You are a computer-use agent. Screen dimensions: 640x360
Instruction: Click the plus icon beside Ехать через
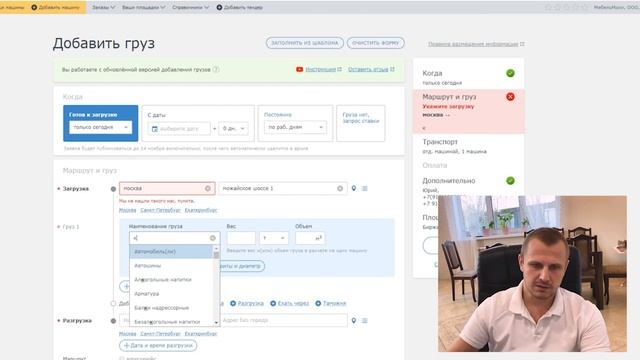[x=273, y=303]
